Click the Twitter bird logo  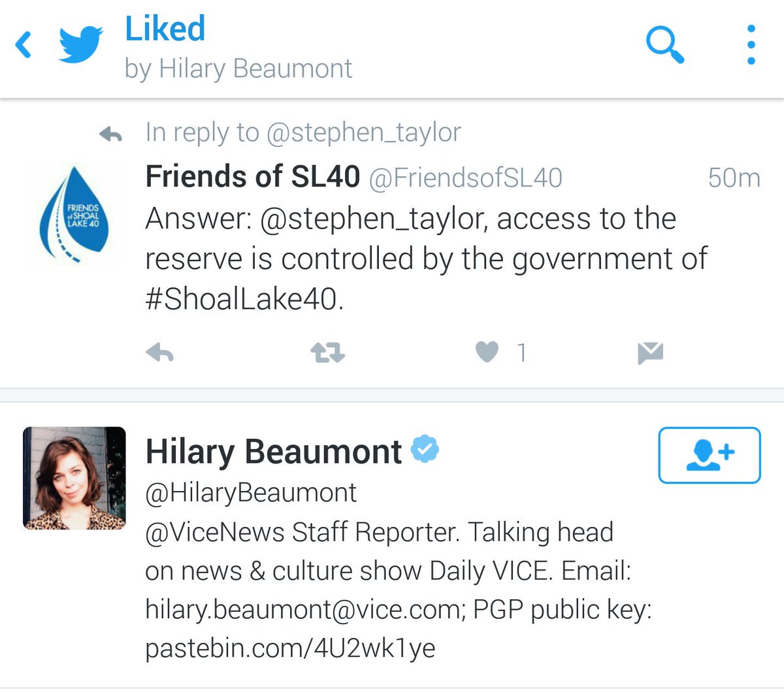coord(81,44)
